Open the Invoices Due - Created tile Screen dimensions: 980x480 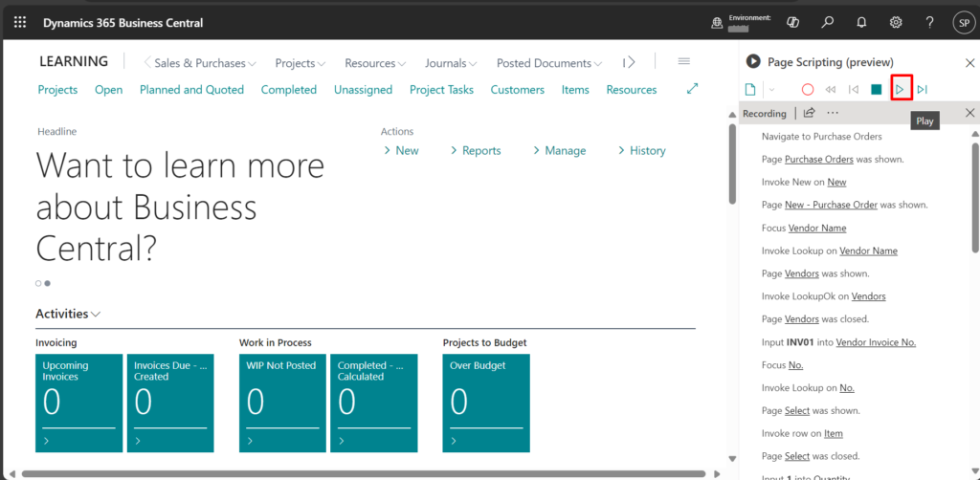[170, 404]
